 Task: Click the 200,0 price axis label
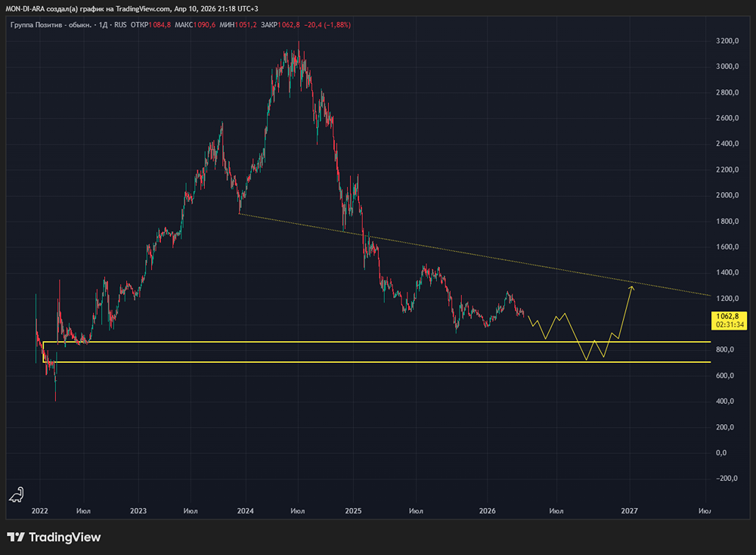click(725, 427)
